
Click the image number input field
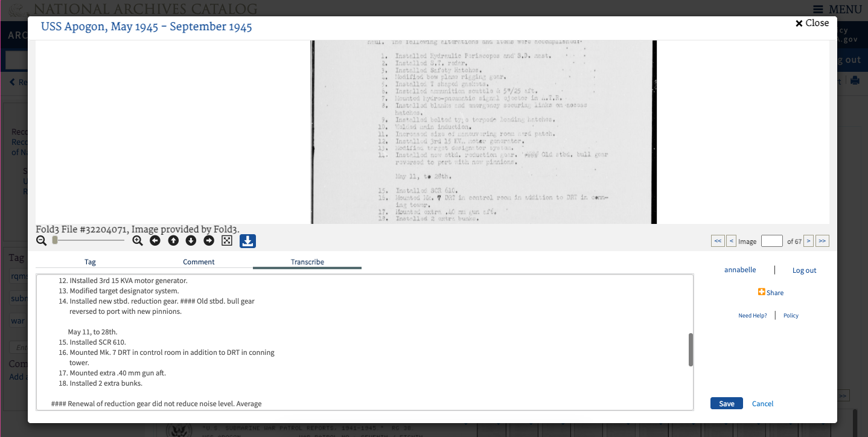[772, 241]
